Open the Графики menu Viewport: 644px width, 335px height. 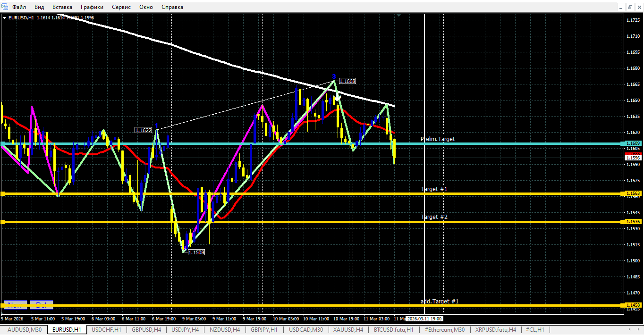tap(92, 7)
